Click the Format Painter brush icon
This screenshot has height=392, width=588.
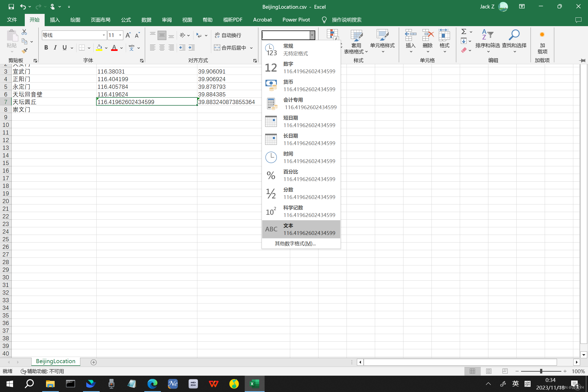click(x=24, y=51)
